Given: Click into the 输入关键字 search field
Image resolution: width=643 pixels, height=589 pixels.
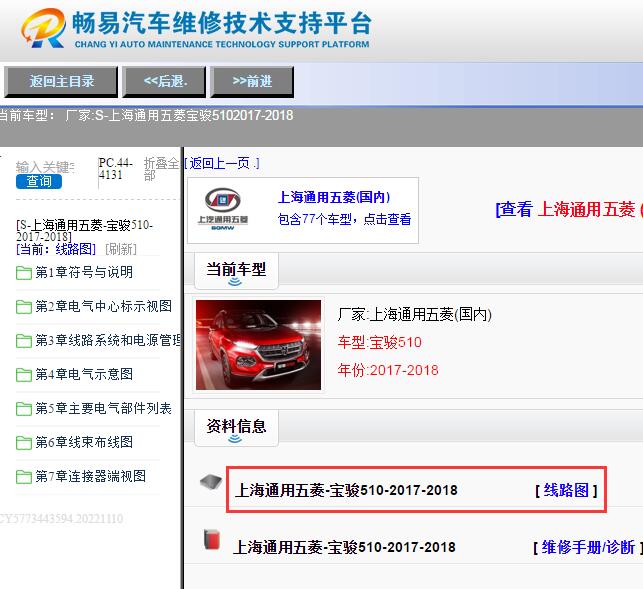Looking at the screenshot, I should (45, 167).
